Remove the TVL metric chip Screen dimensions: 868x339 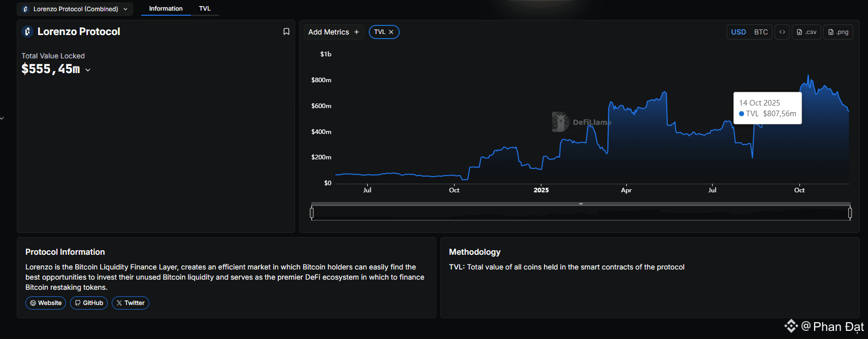pyautogui.click(x=391, y=32)
